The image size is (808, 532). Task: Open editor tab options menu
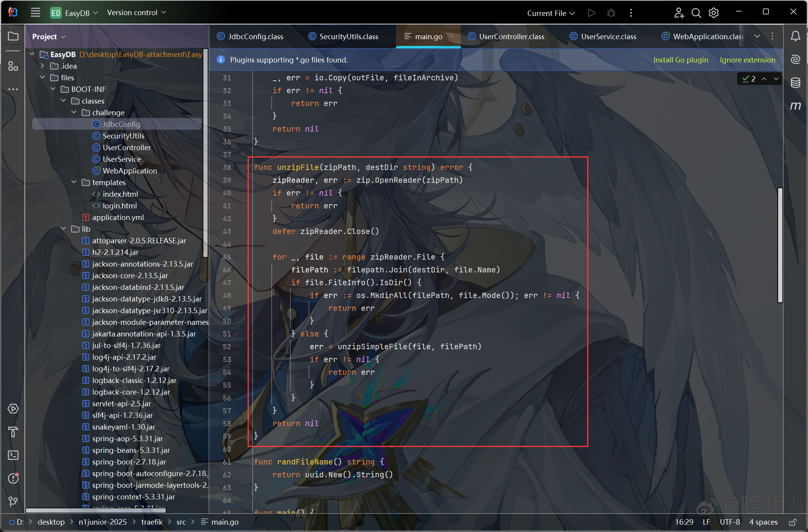772,36
